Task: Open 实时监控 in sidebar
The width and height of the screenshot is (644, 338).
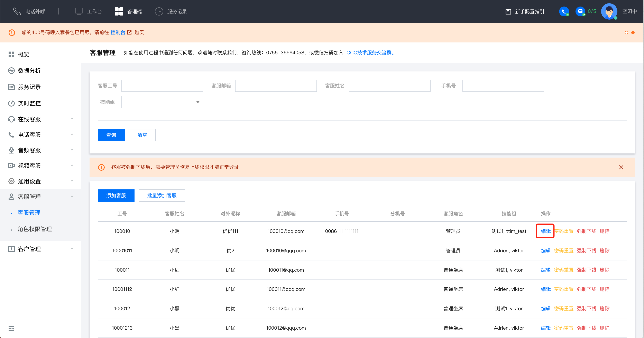Action: pyautogui.click(x=29, y=103)
